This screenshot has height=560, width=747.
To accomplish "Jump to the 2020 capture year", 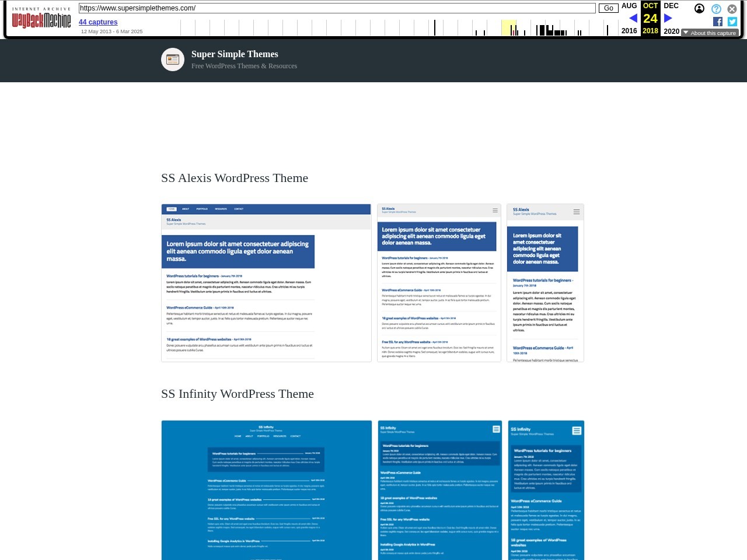I will (x=671, y=31).
